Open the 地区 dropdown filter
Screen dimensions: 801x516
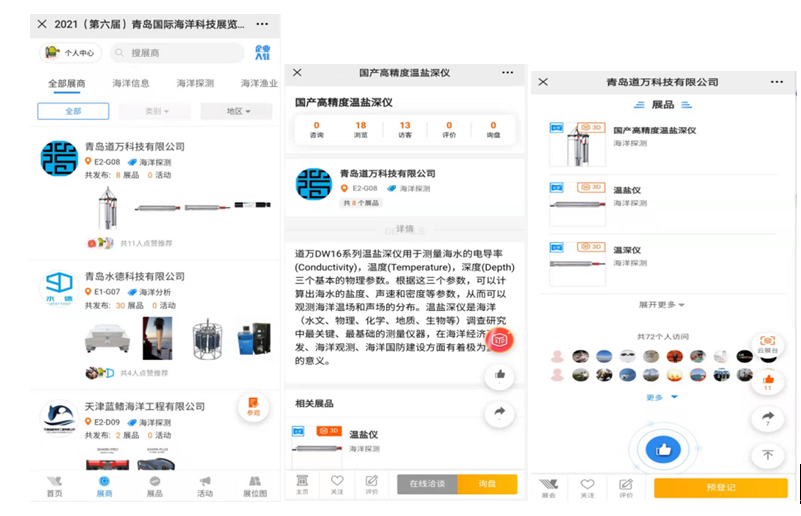click(237, 111)
